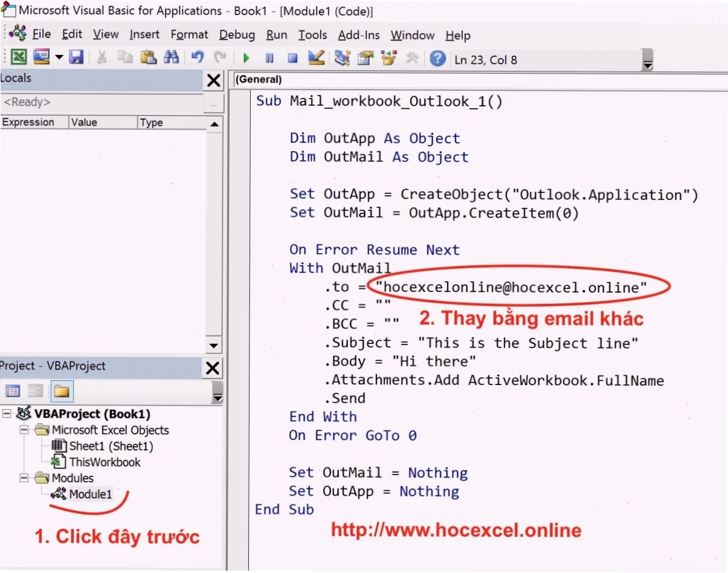This screenshot has height=573, width=728.
Task: Collapse the Microsoft Excel Objects folder
Action: [x=24, y=430]
